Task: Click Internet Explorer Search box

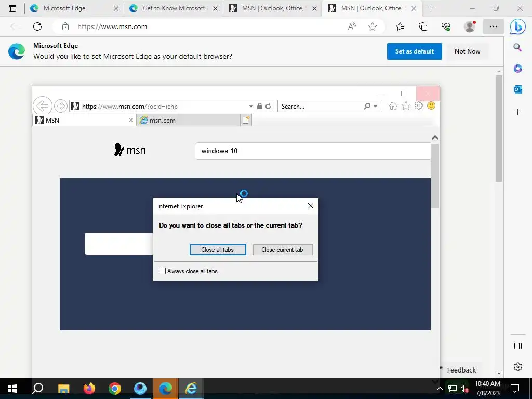Action: [x=321, y=106]
